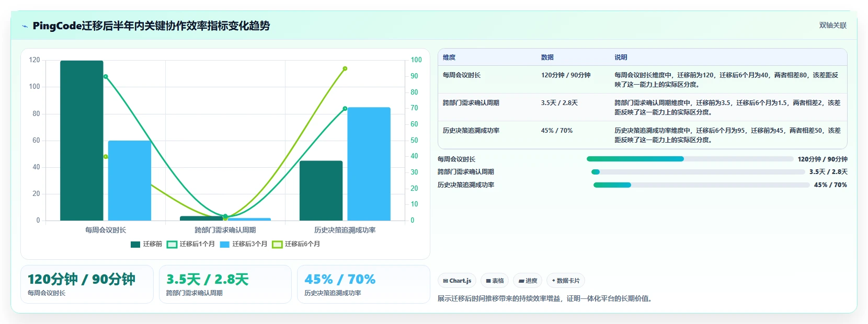The height and width of the screenshot is (324, 868).
Task: Click the dark green 历史决策追溯成功率 bar
Action: 321,191
